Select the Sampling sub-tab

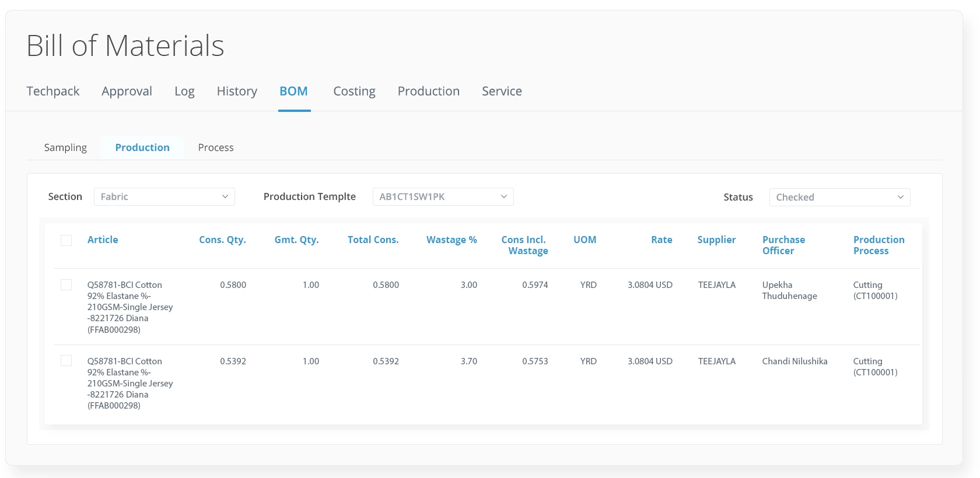pos(65,148)
